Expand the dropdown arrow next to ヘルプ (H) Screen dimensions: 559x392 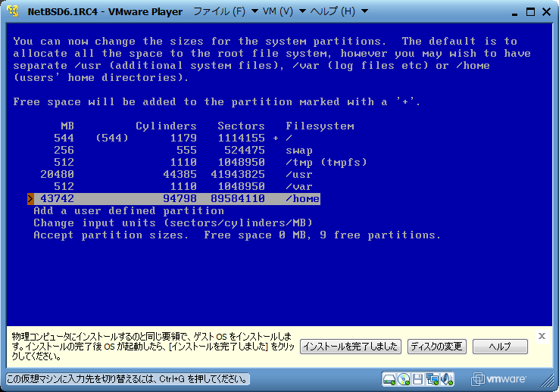tap(364, 11)
